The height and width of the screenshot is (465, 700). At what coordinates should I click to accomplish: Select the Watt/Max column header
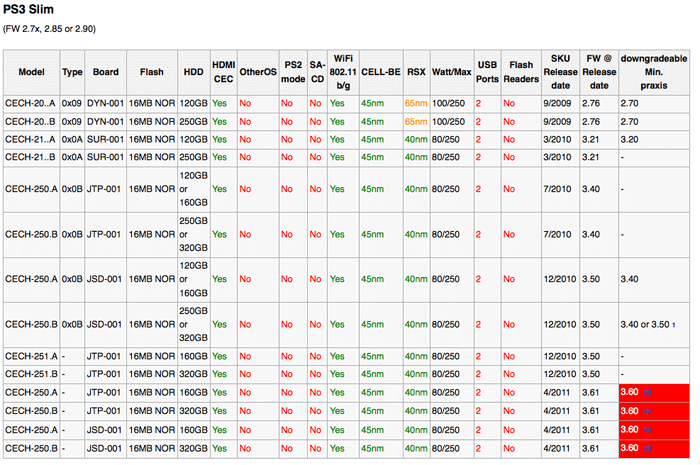(450, 72)
